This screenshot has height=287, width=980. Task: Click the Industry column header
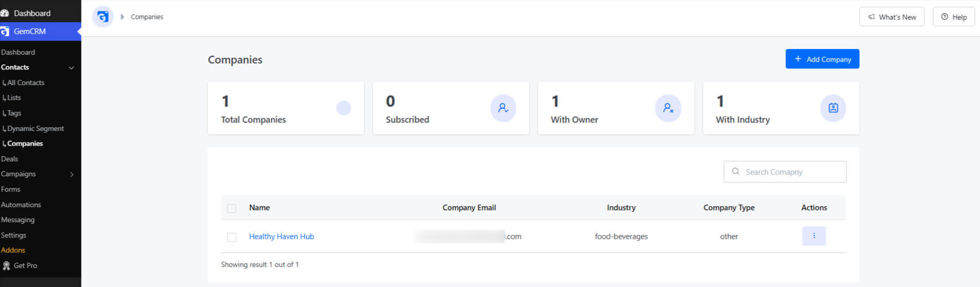click(621, 208)
